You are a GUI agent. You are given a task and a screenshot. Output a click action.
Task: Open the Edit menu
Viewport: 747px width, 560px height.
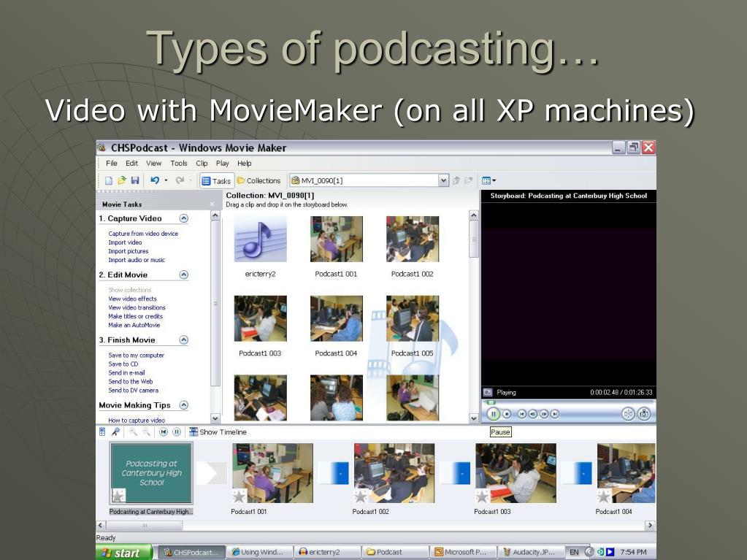pos(131,164)
